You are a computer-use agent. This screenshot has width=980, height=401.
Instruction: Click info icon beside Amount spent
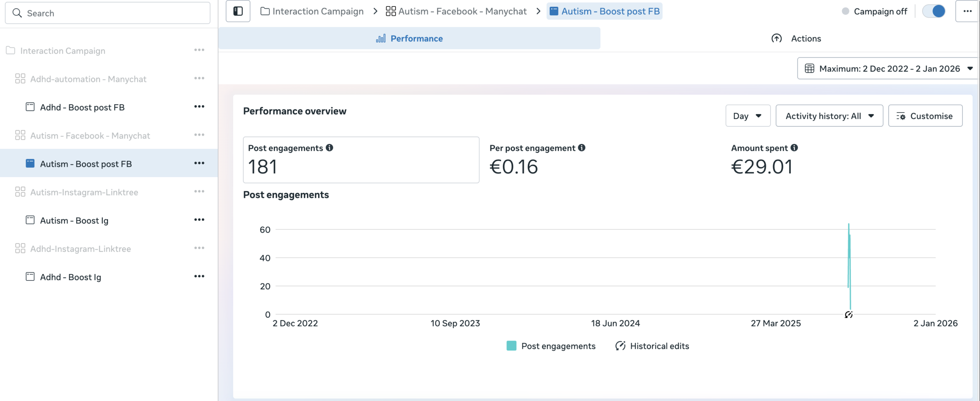pos(794,148)
